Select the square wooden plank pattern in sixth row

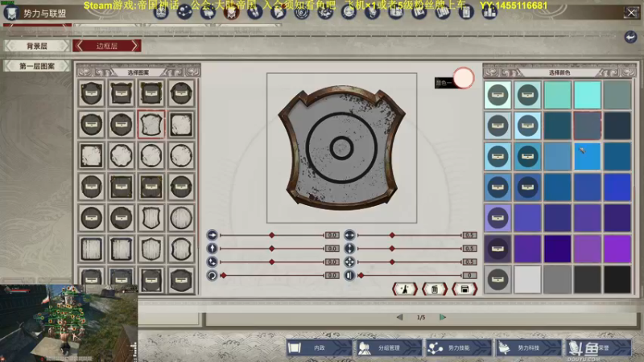(x=91, y=249)
